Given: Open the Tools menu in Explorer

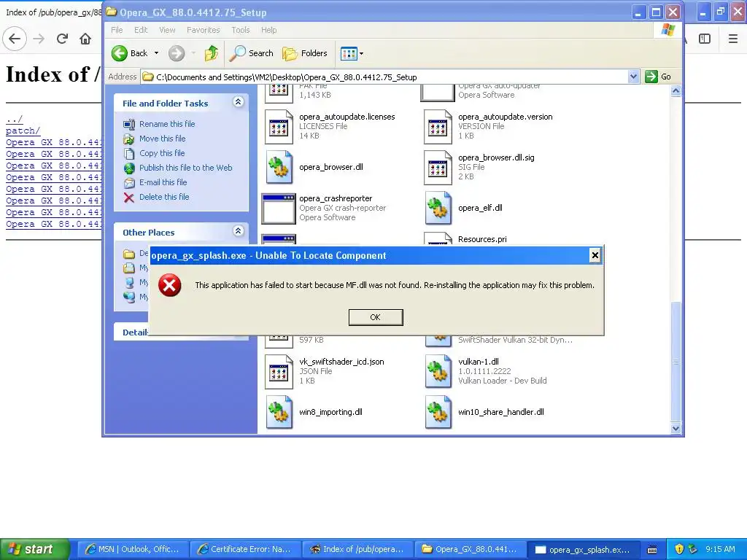Looking at the screenshot, I should pyautogui.click(x=241, y=30).
